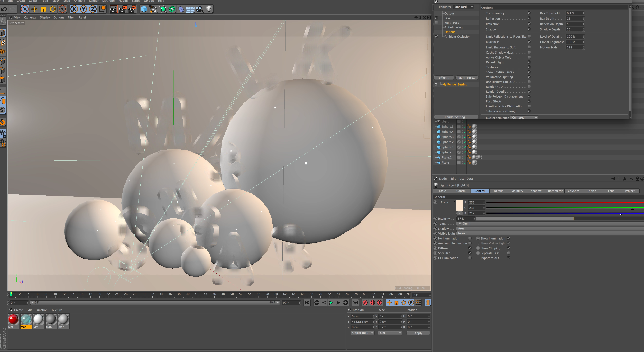Click the light bulb Light object icon
The width and height of the screenshot is (644, 352).
(x=209, y=9)
